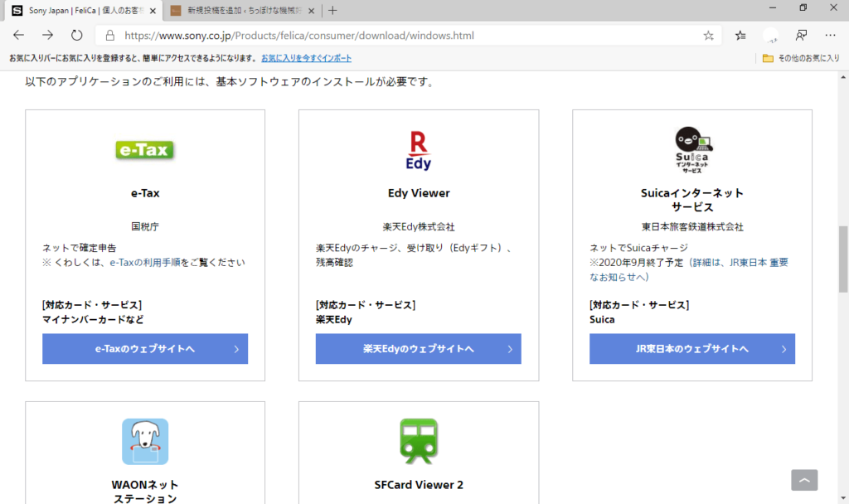Select the マイナンバーカードなど text

(93, 320)
